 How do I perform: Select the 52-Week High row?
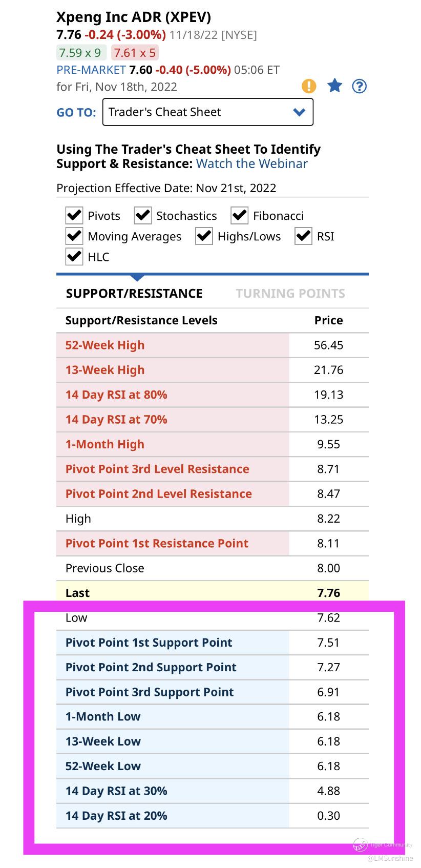213,345
